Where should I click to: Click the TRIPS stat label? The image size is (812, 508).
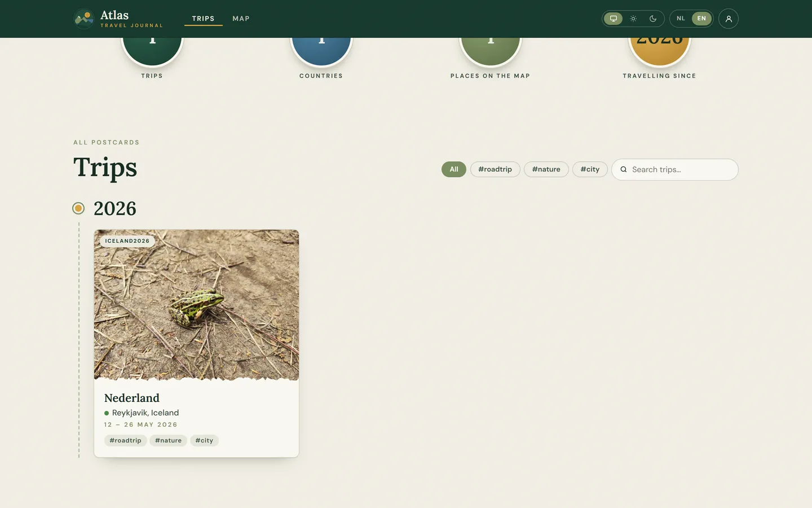pos(152,76)
